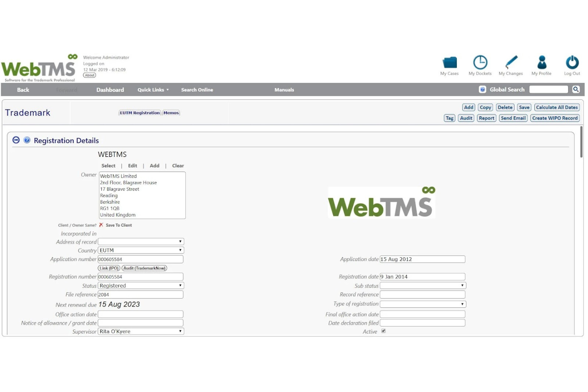Click Final office action date field

(422, 314)
